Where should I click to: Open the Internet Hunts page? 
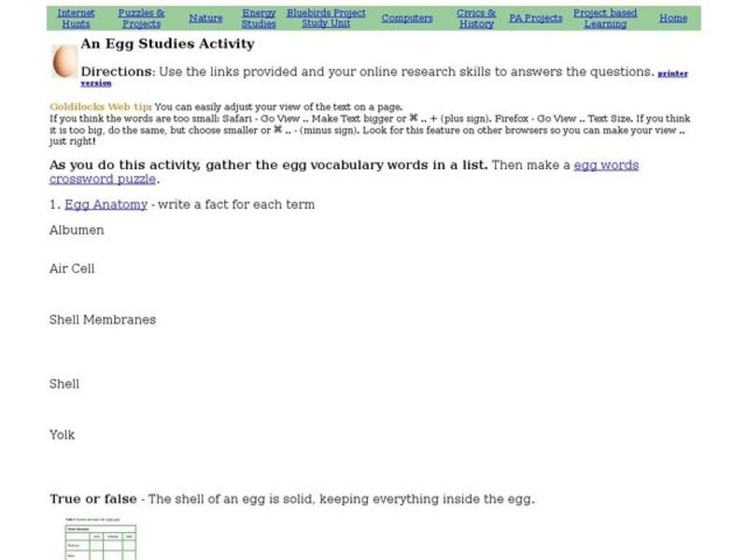click(x=76, y=17)
